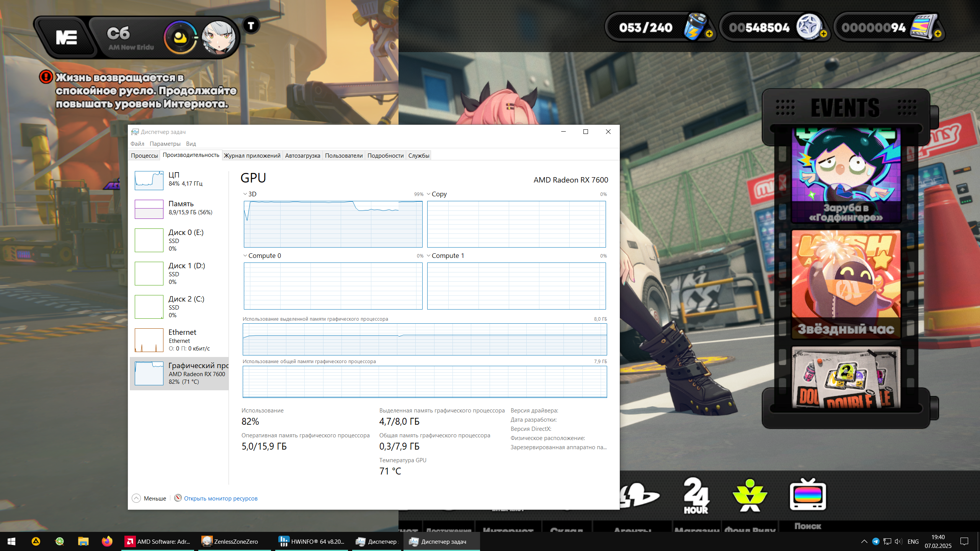Switch to HWiNFO 64 in the taskbar

click(x=312, y=541)
